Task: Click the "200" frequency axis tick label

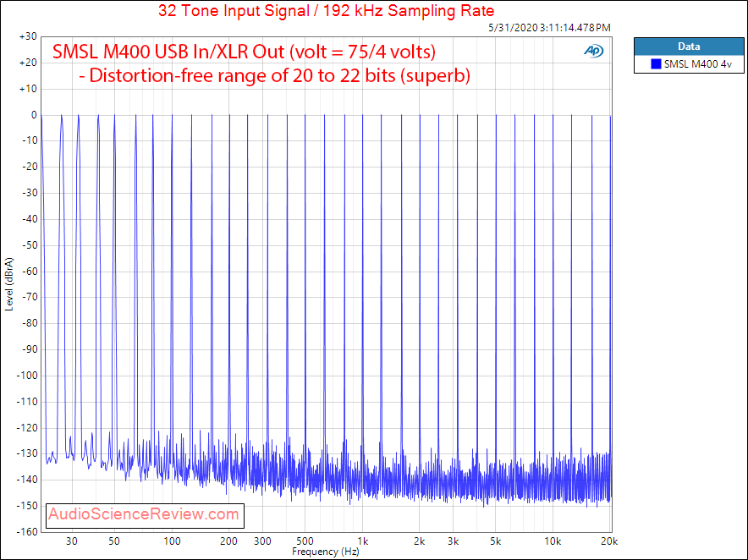Action: [229, 541]
